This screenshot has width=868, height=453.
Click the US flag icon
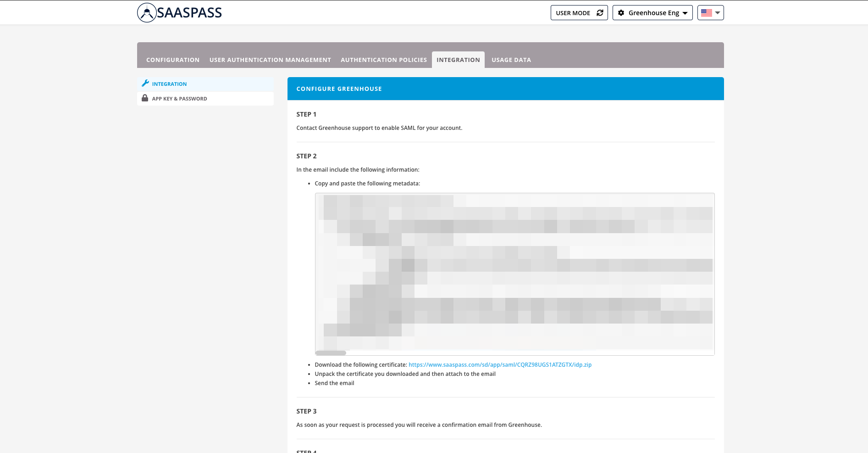tap(707, 13)
